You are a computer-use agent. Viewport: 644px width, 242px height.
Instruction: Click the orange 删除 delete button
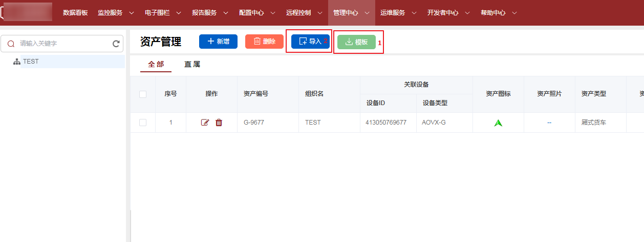click(264, 42)
